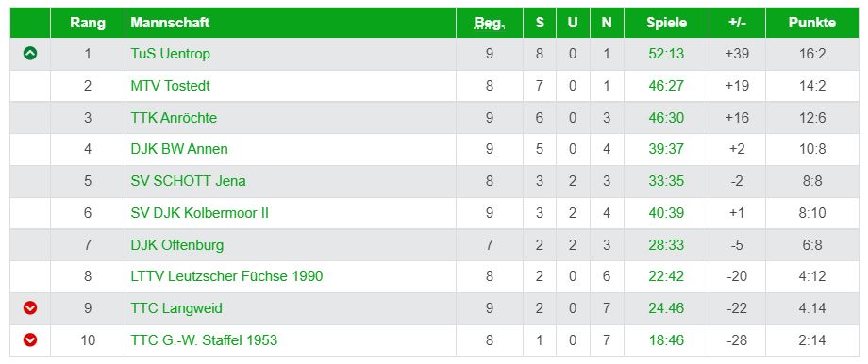Select the TTK Anröchte team link

point(174,118)
